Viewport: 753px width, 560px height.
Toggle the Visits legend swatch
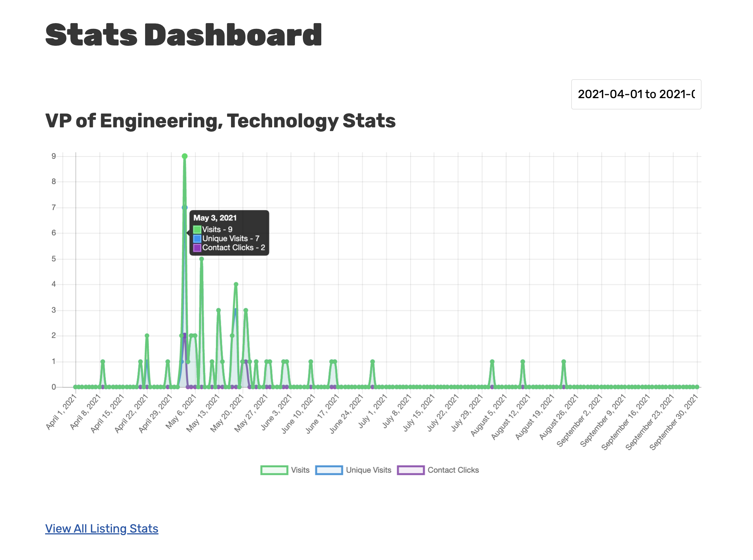pyautogui.click(x=274, y=470)
